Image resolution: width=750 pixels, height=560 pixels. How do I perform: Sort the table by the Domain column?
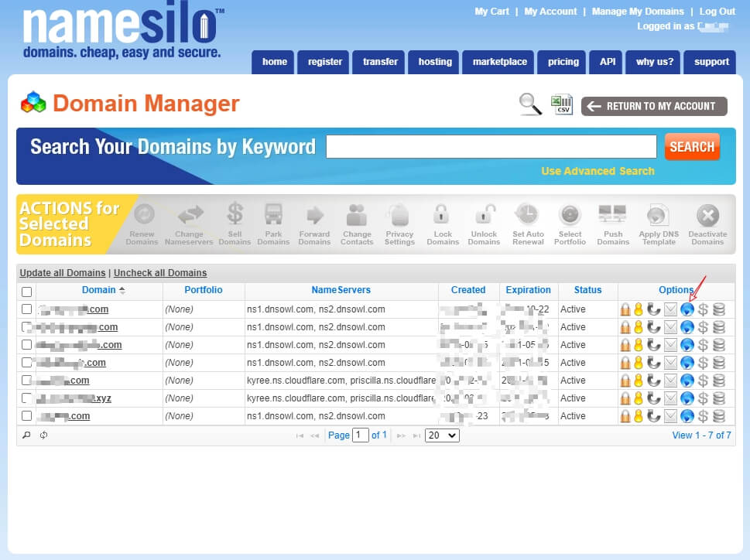click(x=98, y=290)
